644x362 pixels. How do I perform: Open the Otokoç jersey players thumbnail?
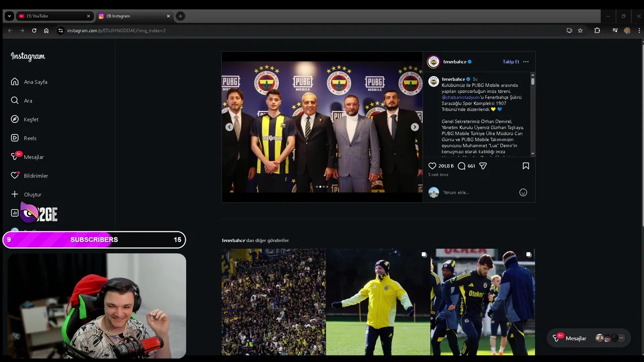483,302
